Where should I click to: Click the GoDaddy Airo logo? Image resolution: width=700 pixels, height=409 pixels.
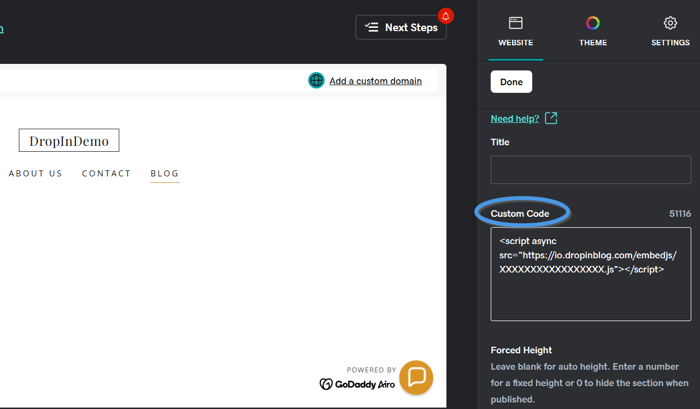pyautogui.click(x=357, y=384)
